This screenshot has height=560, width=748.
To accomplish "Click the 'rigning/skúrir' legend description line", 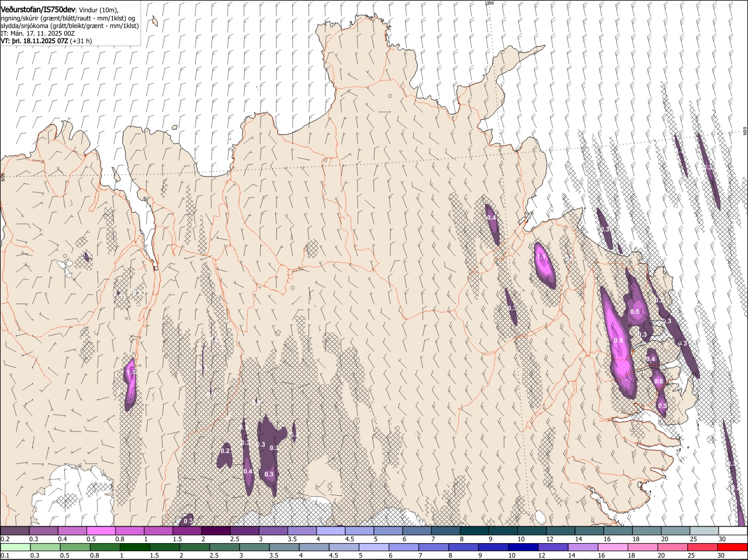I will tap(68, 18).
